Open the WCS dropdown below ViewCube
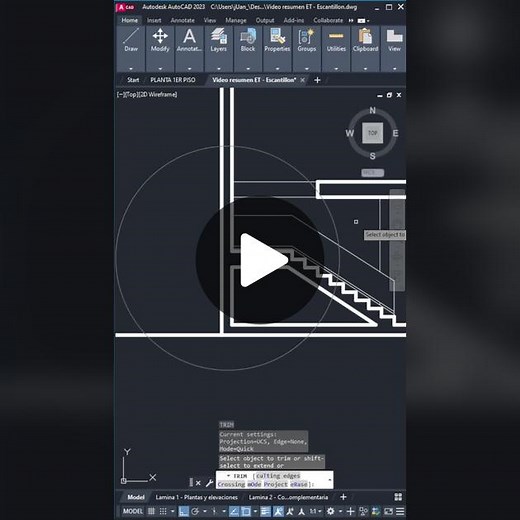 [x=372, y=173]
